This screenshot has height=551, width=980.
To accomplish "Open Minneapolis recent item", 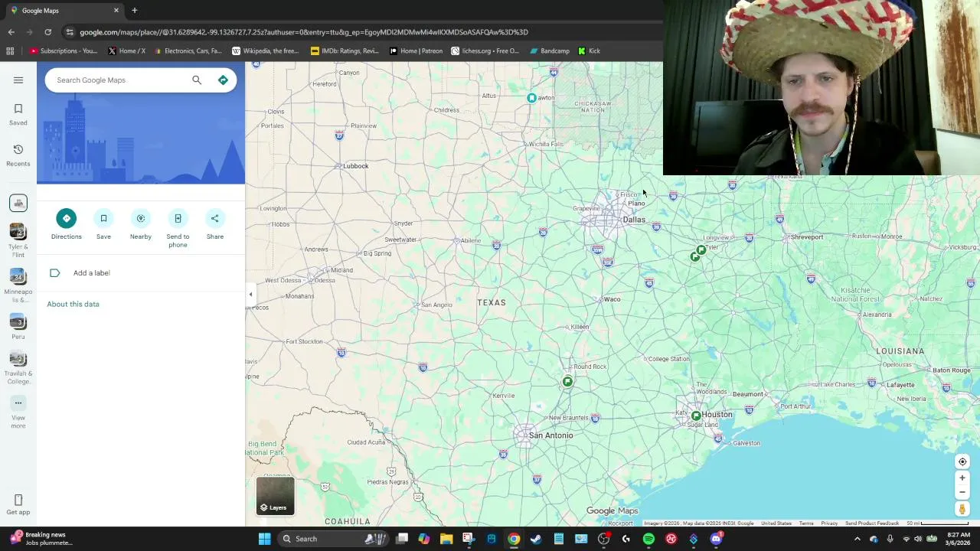I will (18, 285).
